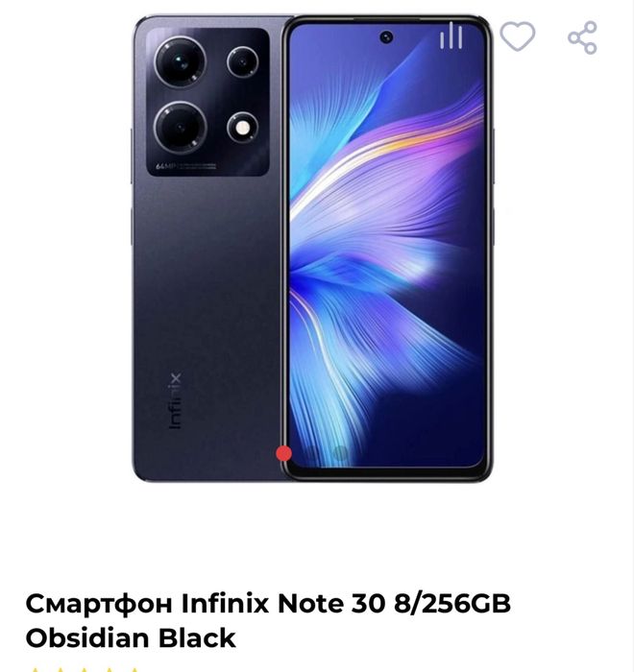Jump to the last gray carousel dot
634x672 pixels.
click(x=340, y=453)
